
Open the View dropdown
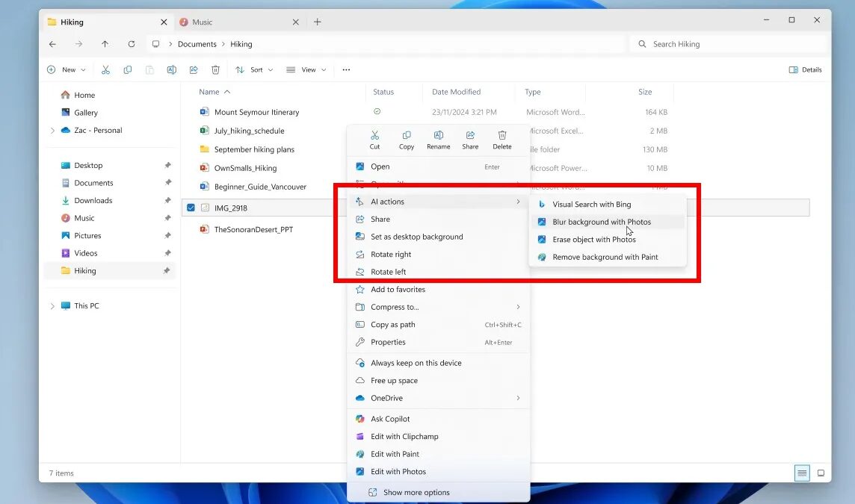[306, 69]
